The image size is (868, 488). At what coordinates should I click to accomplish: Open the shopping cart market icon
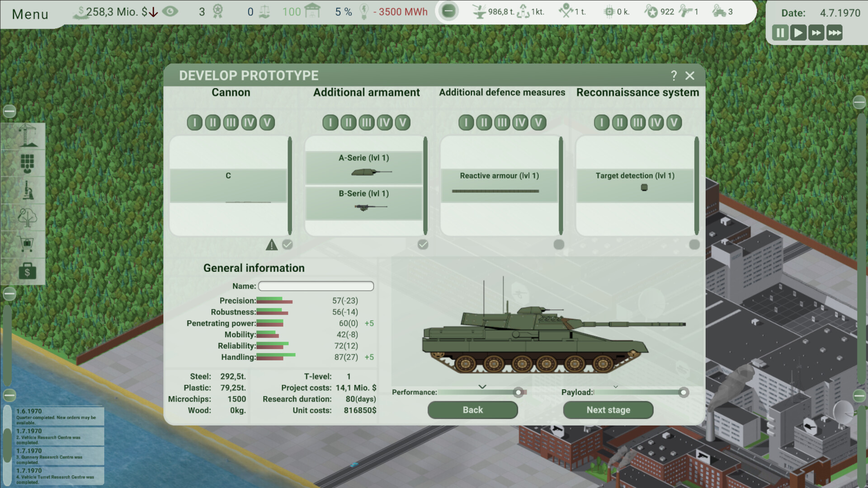[x=27, y=244]
